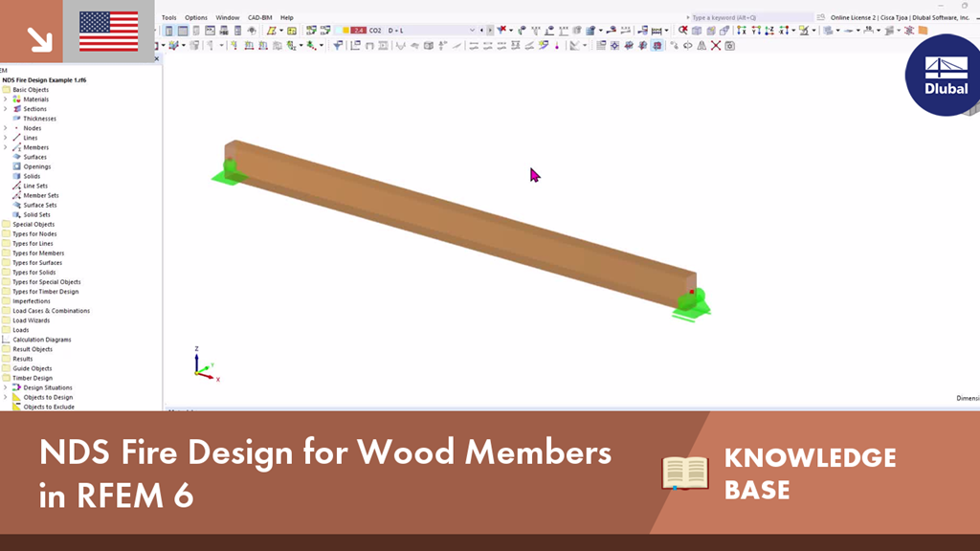980x551 pixels.
Task: Click the wooden beam member in viewport
Action: click(462, 226)
